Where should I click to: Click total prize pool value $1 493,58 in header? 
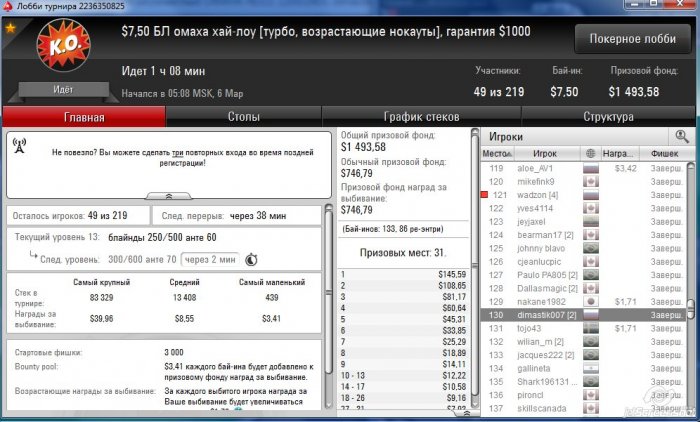pos(633,92)
